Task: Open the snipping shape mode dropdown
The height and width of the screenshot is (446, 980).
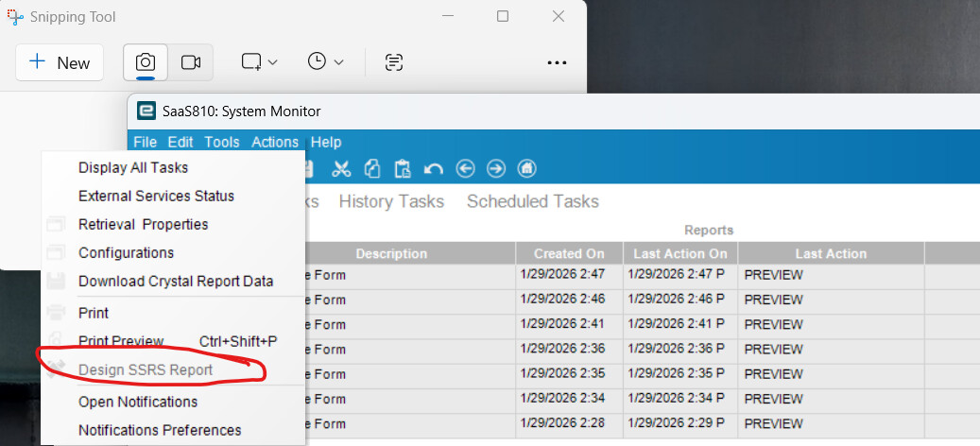Action: [x=259, y=62]
